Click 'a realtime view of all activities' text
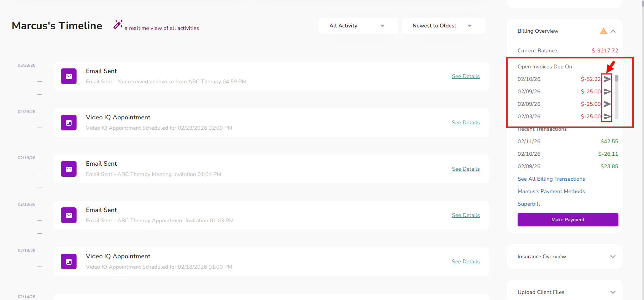This screenshot has width=644, height=300. (162, 28)
